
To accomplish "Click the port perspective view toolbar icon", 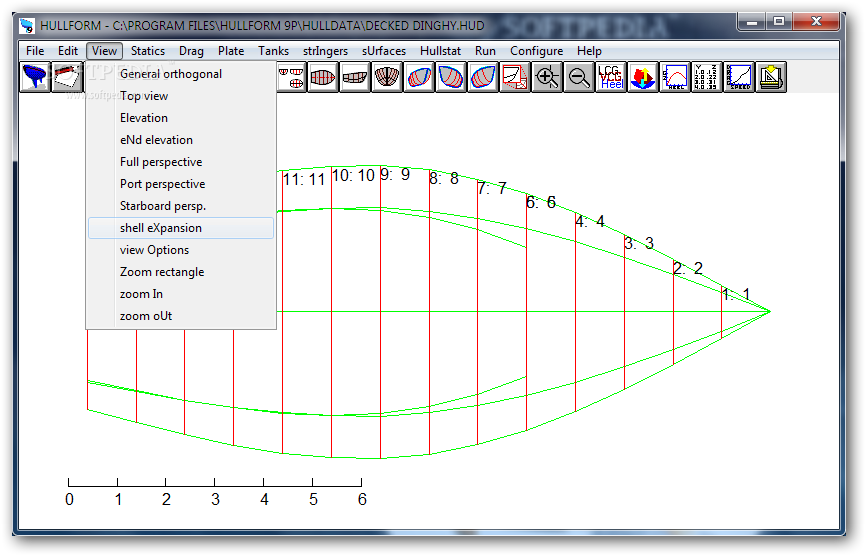I will (x=451, y=77).
